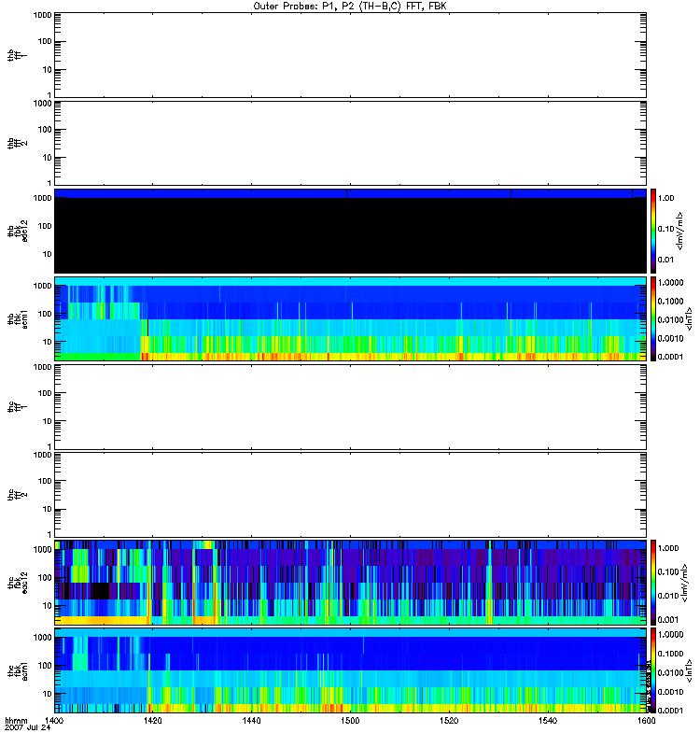The height and width of the screenshot is (747, 700).
Task: Select the 1500 time axis label
Action: point(349,722)
